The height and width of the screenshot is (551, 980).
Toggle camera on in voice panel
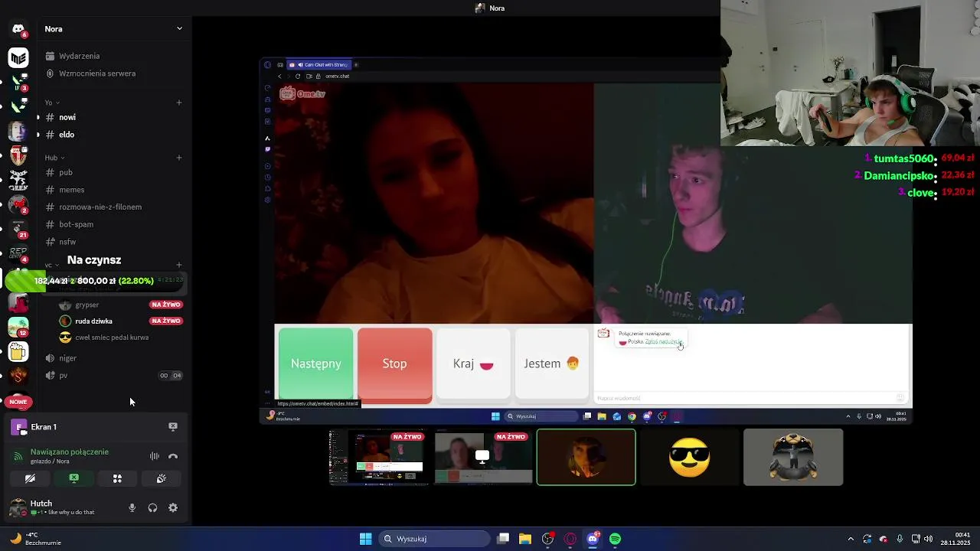(30, 478)
